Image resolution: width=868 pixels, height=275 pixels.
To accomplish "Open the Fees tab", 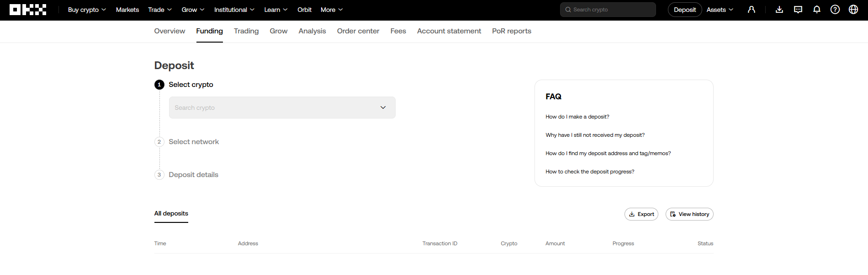I will coord(398,31).
